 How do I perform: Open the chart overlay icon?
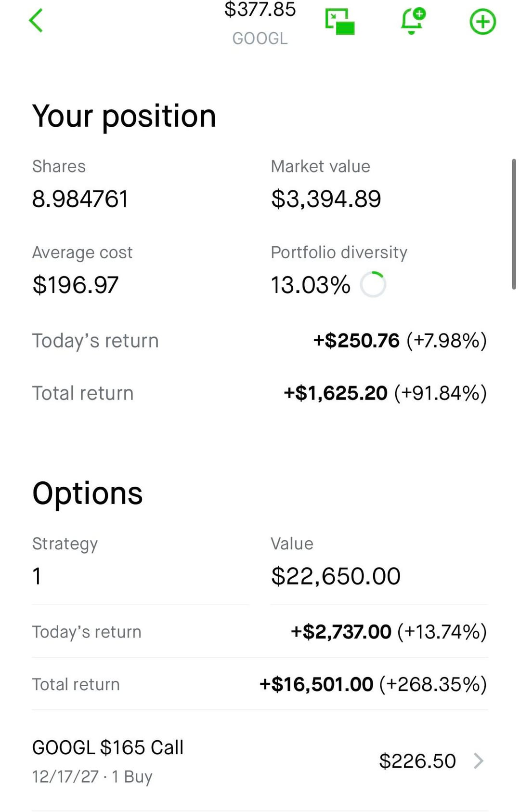pos(340,22)
